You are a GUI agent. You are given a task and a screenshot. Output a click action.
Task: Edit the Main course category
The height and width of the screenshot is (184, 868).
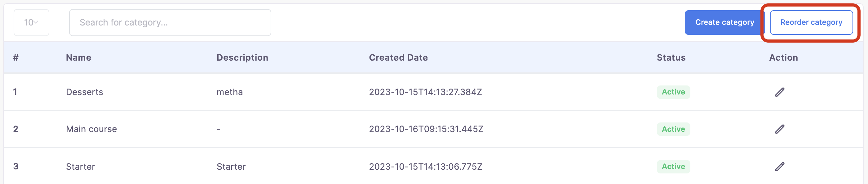[x=780, y=129]
